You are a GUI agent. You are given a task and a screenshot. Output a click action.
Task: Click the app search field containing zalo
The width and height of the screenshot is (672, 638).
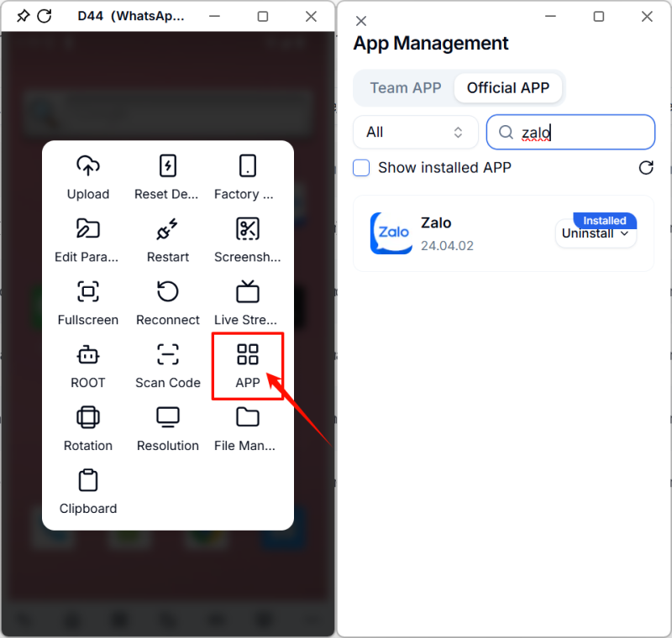[x=580, y=132]
